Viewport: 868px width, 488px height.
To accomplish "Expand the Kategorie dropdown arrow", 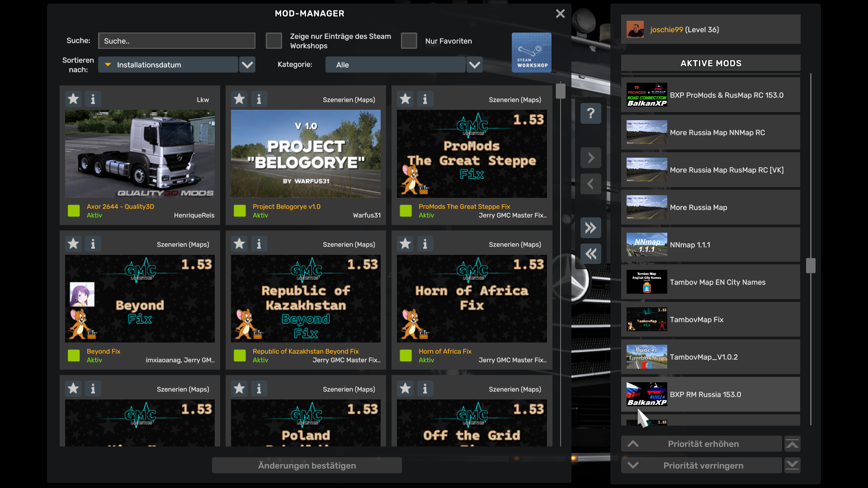I will tap(475, 65).
